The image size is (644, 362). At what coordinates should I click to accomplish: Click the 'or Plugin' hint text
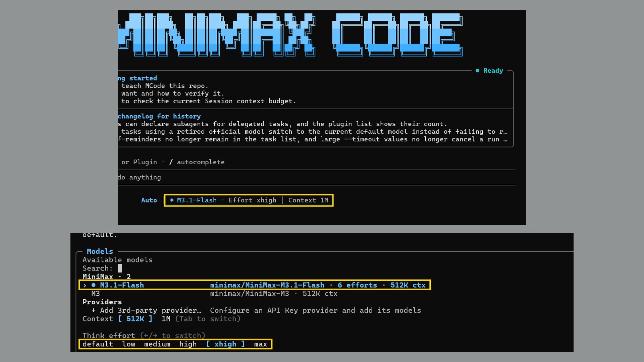coord(139,162)
